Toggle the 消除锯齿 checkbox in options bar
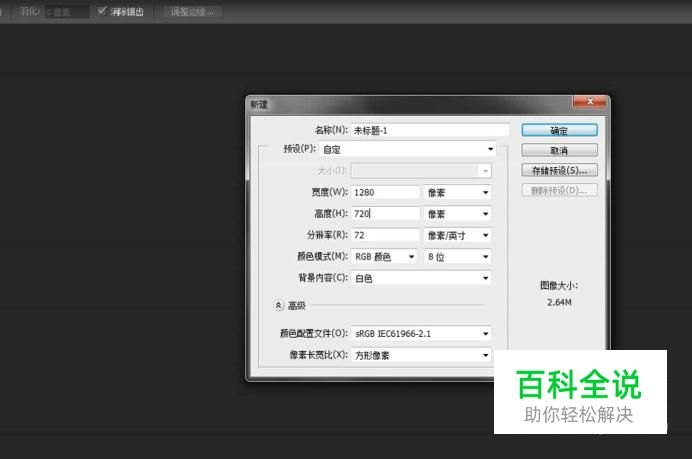692x459 pixels. tap(102, 12)
